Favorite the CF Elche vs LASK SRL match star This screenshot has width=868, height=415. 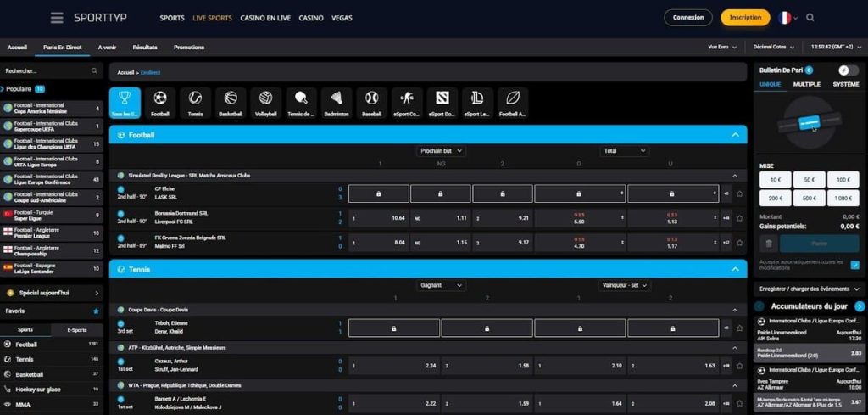pos(740,193)
